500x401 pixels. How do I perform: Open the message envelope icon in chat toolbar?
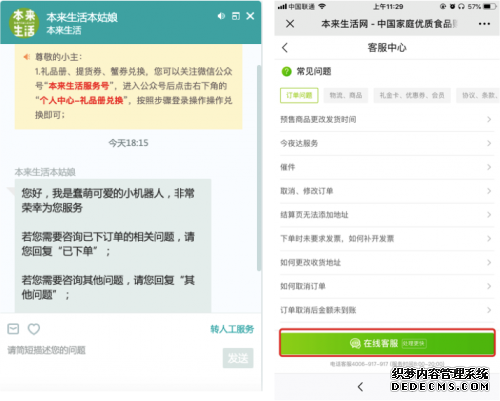[x=13, y=329]
